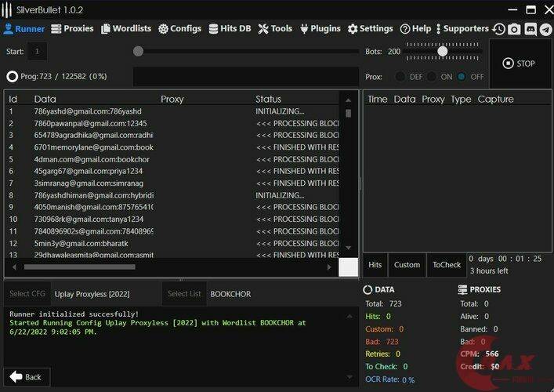Click scroll up arrow of the bot list
The width and height of the screenshot is (554, 392).
coord(349,100)
